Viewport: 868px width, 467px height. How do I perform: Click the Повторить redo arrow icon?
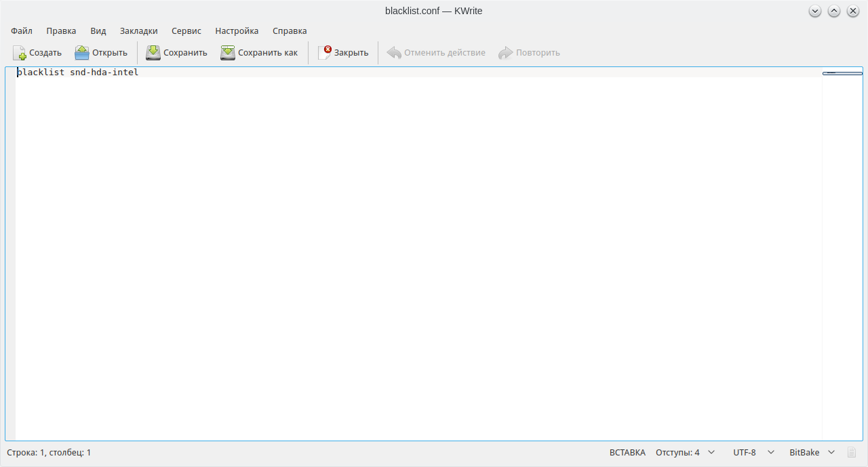pyautogui.click(x=506, y=53)
